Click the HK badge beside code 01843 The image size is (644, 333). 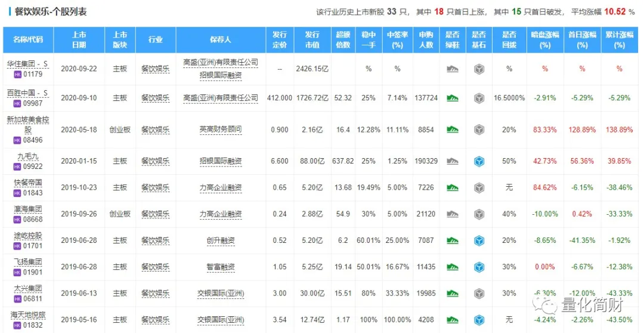[x=17, y=193]
